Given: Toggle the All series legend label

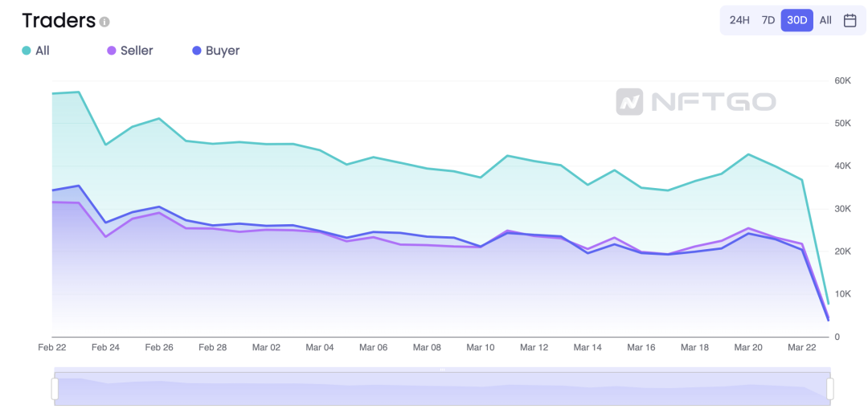Looking at the screenshot, I should [x=43, y=51].
